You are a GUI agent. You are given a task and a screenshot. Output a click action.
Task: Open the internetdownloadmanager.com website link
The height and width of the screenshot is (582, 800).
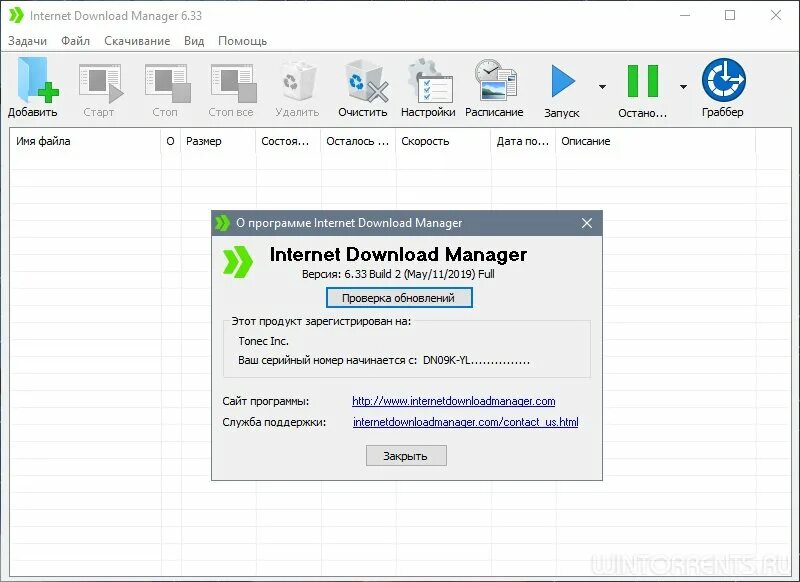click(x=454, y=401)
